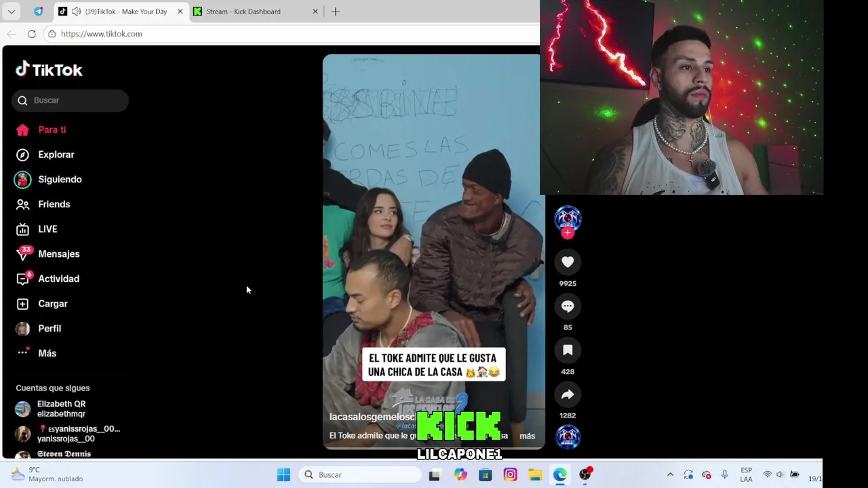Image resolution: width=868 pixels, height=488 pixels.
Task: Open Elizabeth QR followed account
Action: pyautogui.click(x=68, y=409)
